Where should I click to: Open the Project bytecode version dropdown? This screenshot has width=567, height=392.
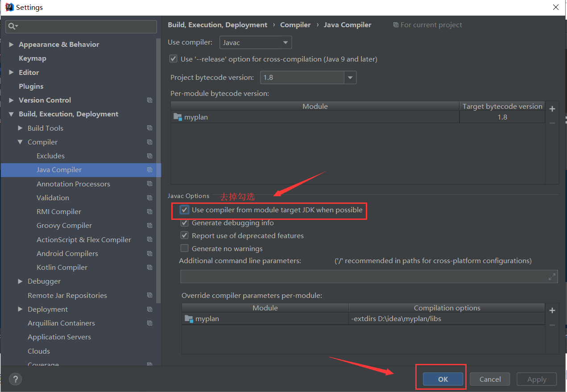351,77
